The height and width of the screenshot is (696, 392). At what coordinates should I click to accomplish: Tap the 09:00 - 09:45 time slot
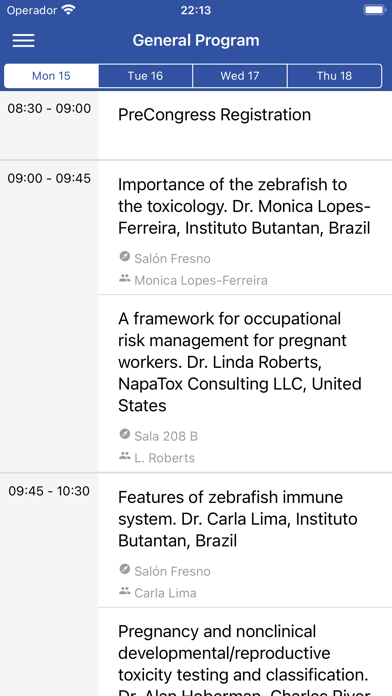click(x=49, y=178)
